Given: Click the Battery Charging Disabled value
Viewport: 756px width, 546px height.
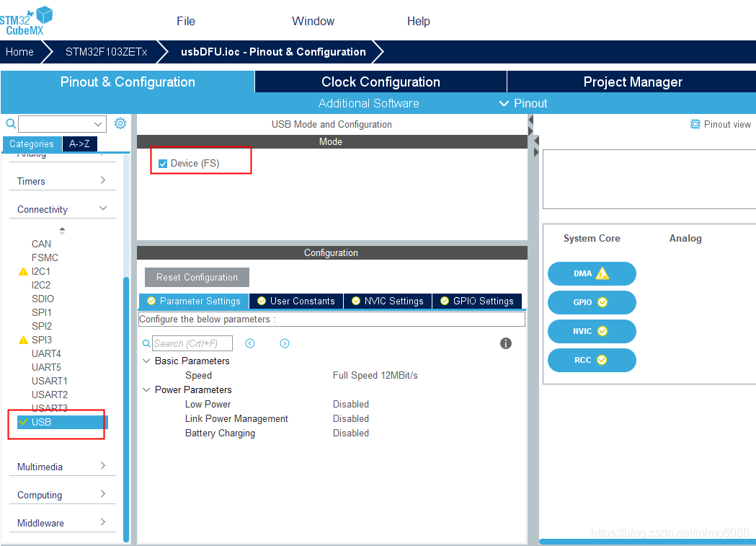Looking at the screenshot, I should click(x=350, y=433).
